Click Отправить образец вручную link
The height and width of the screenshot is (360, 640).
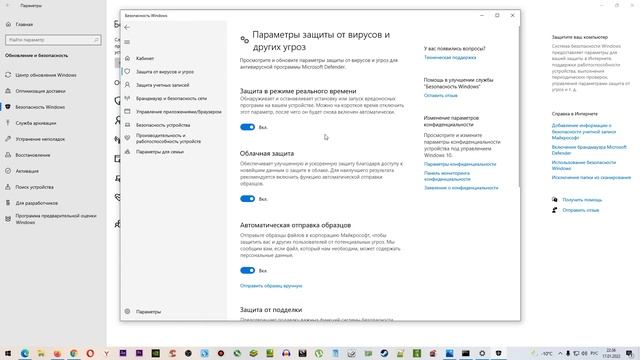click(271, 286)
